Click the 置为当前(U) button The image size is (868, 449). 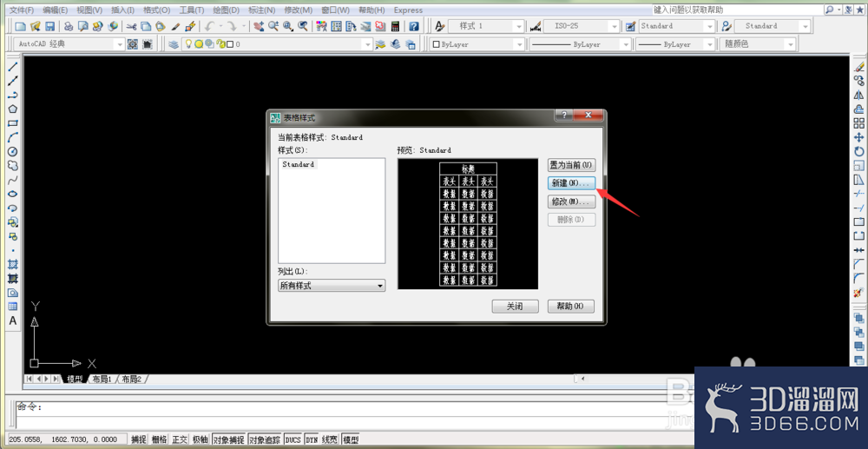coord(571,164)
